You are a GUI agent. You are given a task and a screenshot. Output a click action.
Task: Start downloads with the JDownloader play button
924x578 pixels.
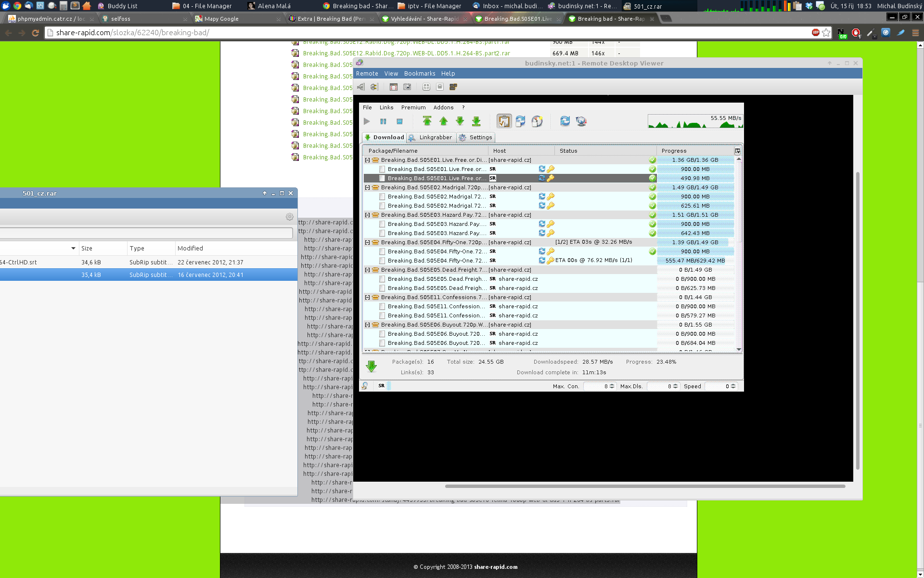click(367, 121)
